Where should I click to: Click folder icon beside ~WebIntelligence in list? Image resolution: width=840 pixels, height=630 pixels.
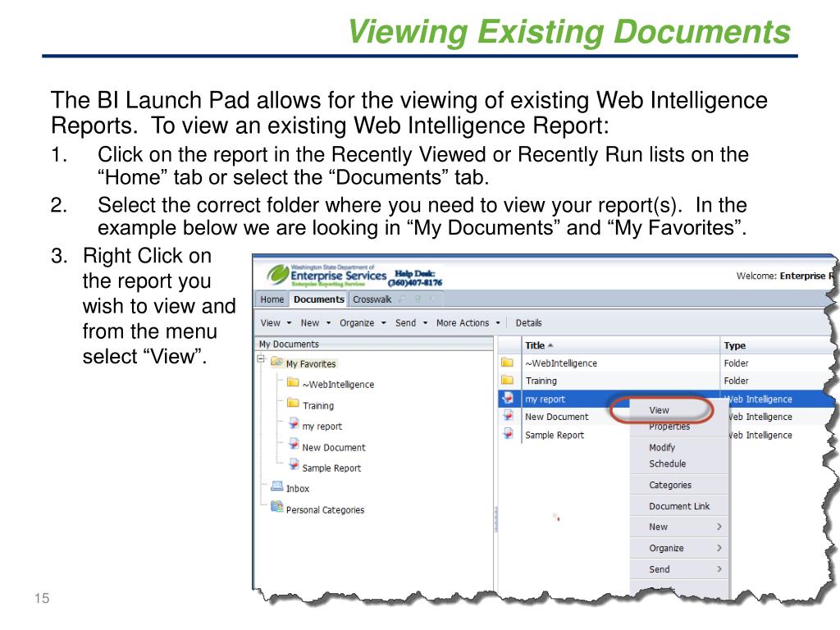[507, 363]
